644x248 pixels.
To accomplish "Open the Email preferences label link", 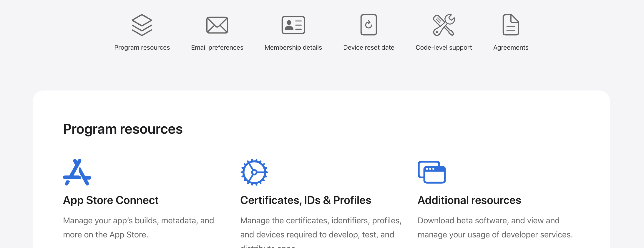I will pos(217,48).
